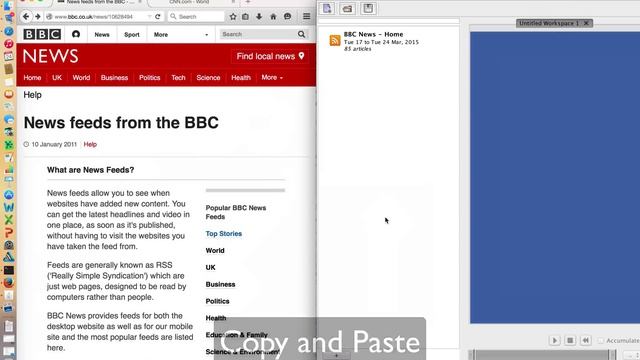
Task: Click the open folder toolbar icon
Action: click(x=347, y=8)
